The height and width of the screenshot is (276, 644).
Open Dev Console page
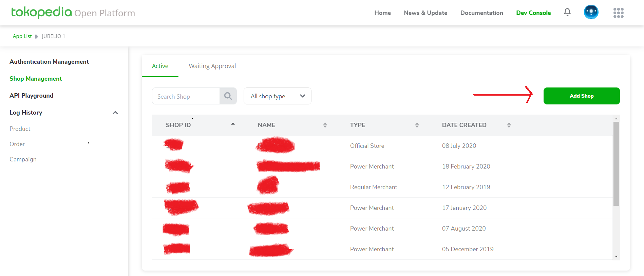point(533,13)
